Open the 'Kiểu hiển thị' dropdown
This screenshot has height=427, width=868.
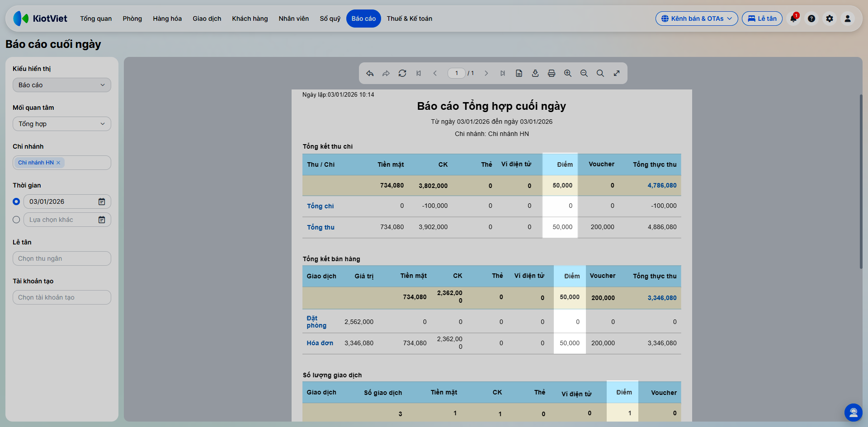point(62,85)
